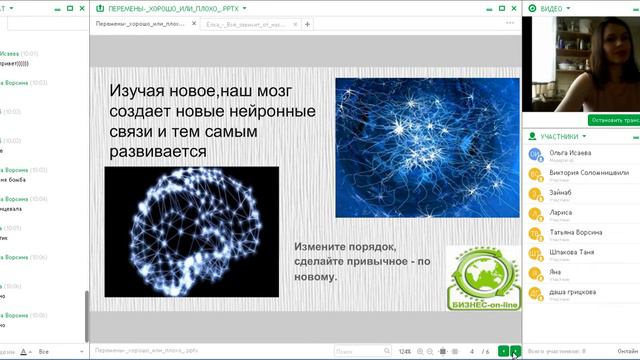Screen dimensions: 640x360
Task: Click the БИЗНЕС-on-line logo on slide
Action: 484,278
